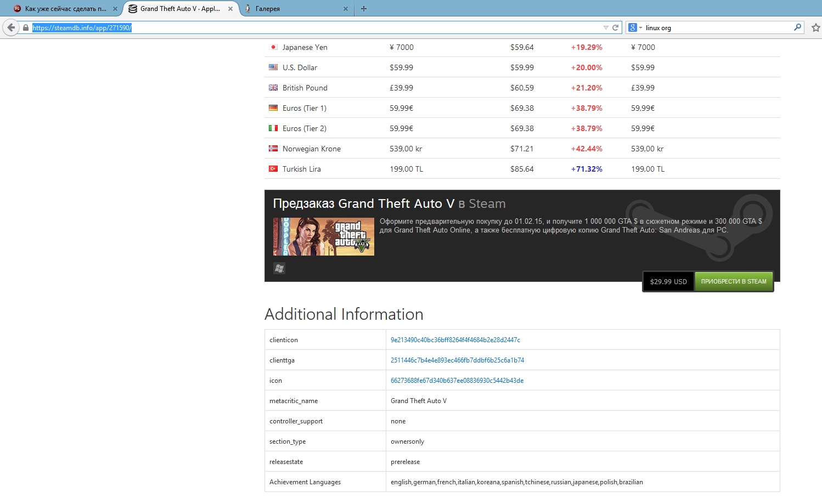Open a new tab with plus button
The width and height of the screenshot is (822, 504).
tap(363, 8)
